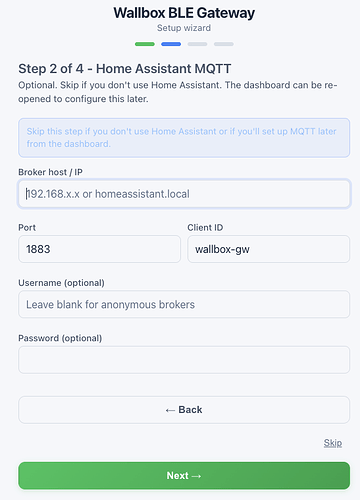Click the third gray progress step indicator
Viewport: 360px width, 500px height.
coord(197,44)
